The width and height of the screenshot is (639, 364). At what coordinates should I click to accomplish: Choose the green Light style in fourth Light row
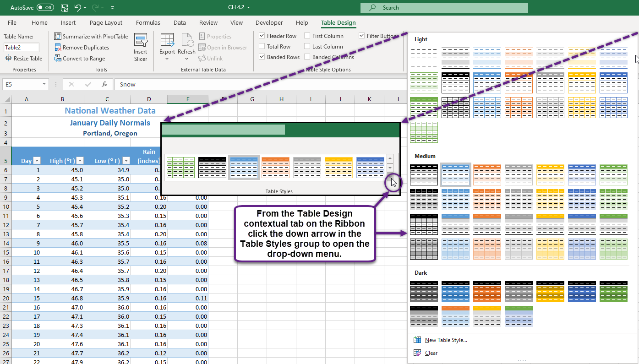tap(424, 132)
